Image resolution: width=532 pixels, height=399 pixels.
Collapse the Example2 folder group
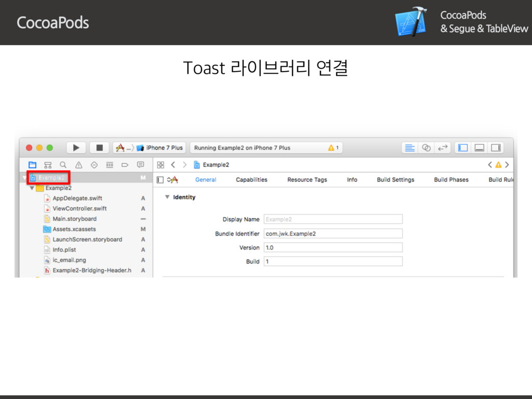click(x=32, y=188)
